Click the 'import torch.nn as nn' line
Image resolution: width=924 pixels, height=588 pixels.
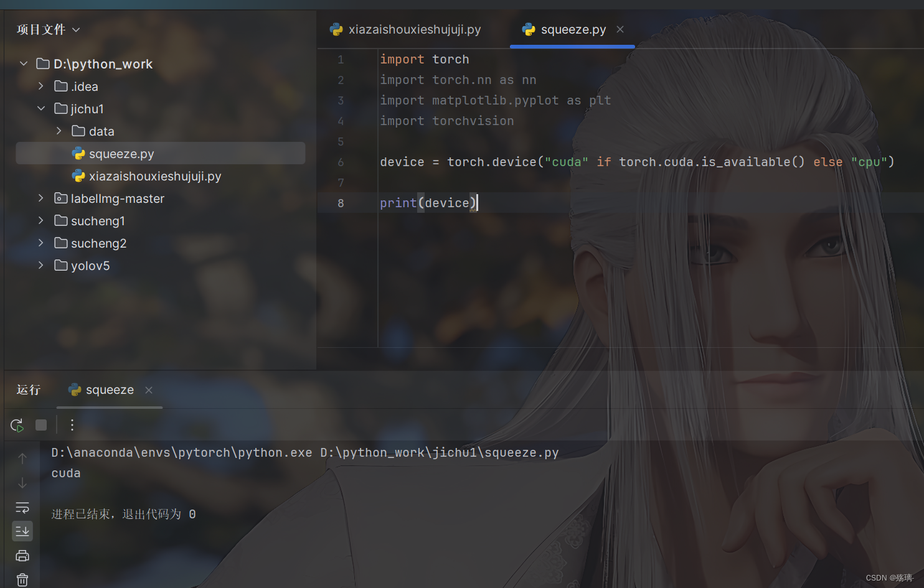coord(458,80)
